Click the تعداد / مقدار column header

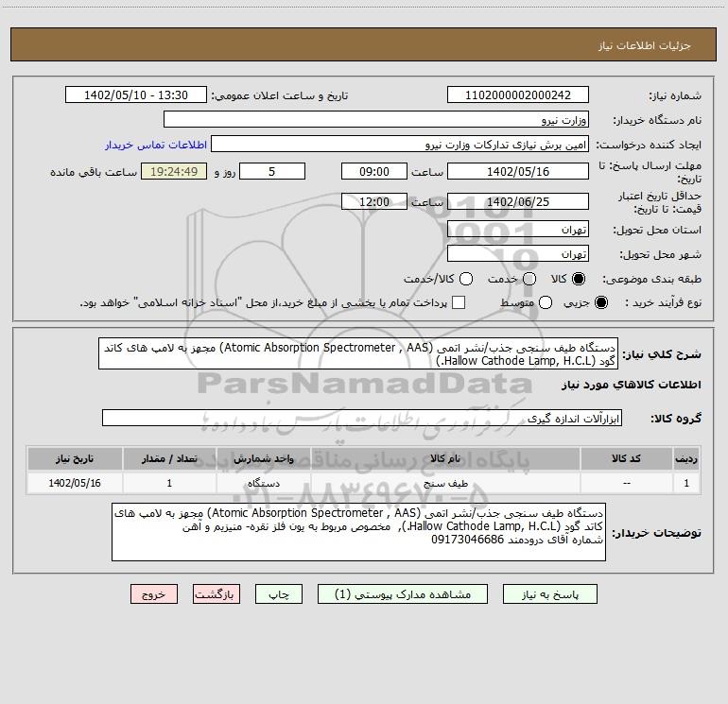pos(169,458)
